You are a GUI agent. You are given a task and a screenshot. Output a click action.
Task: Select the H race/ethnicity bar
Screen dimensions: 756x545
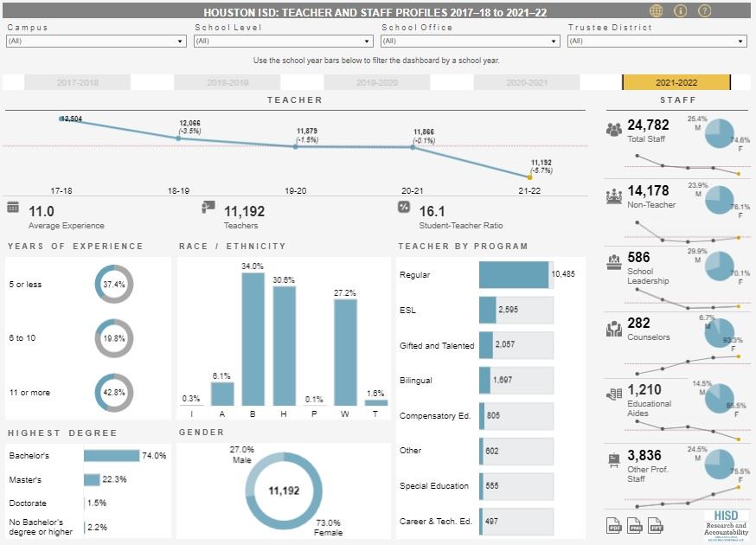(284, 346)
